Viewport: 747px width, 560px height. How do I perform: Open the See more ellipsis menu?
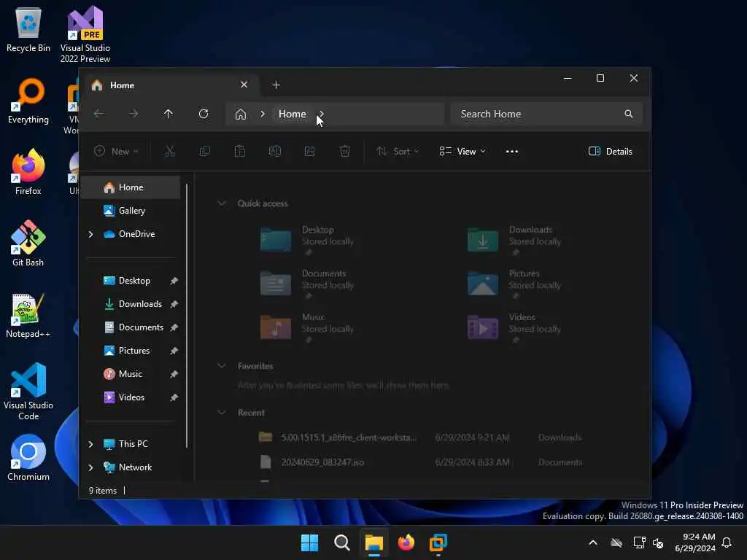511,152
